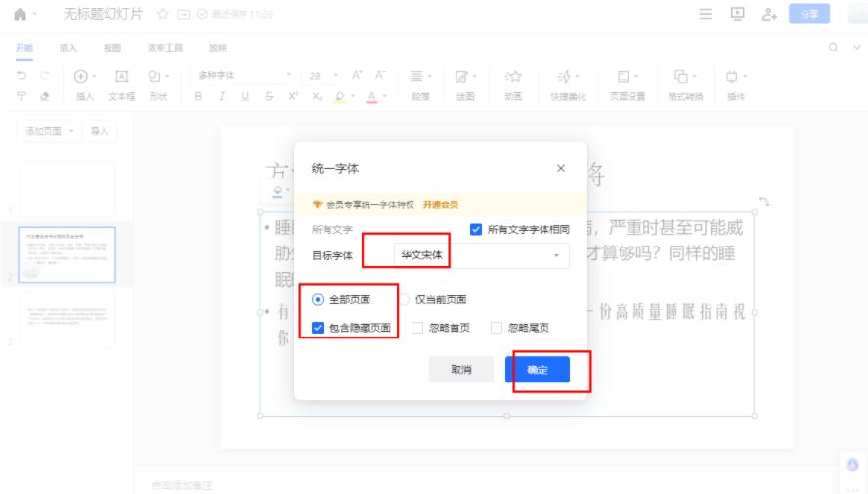Click the clear formatting eraser icon
The height and width of the screenshot is (494, 868).
(x=45, y=96)
